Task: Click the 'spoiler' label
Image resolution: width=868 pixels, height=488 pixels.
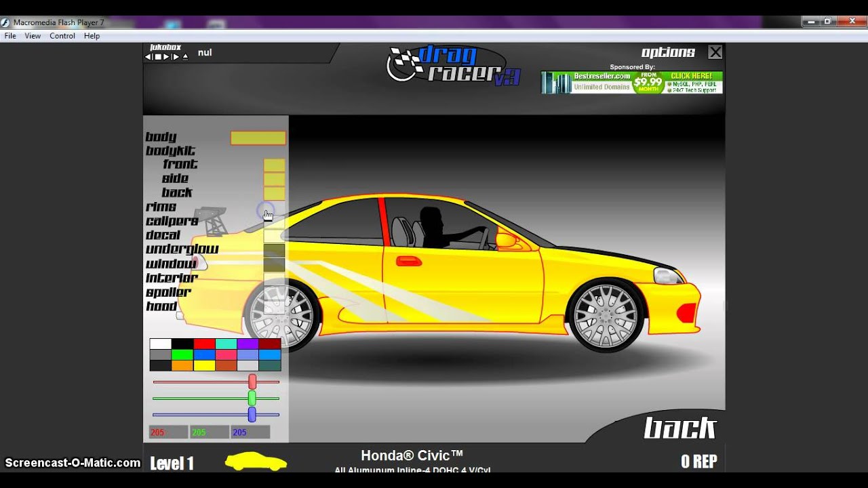Action: pos(169,293)
